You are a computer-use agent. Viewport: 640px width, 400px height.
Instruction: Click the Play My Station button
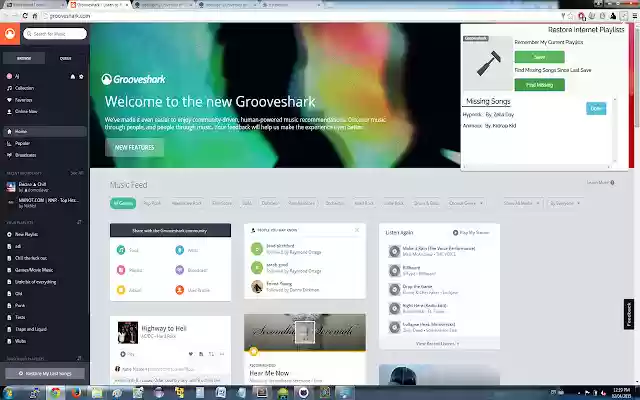(x=471, y=233)
